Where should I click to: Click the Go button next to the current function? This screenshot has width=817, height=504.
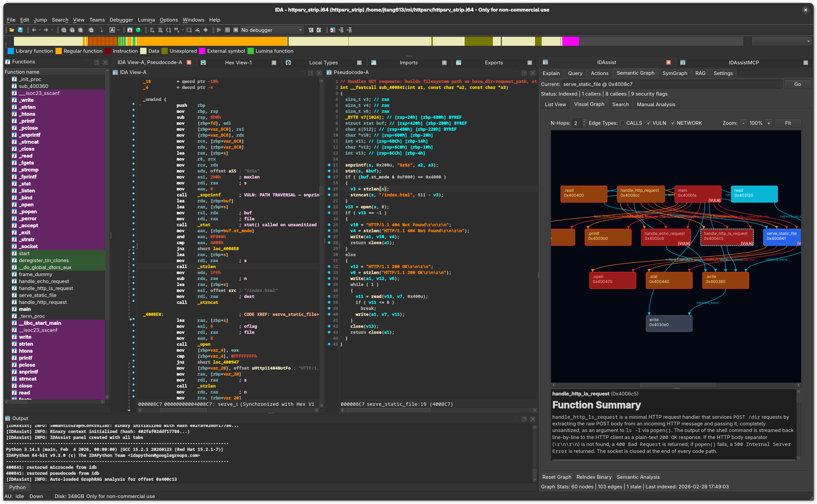coord(798,84)
